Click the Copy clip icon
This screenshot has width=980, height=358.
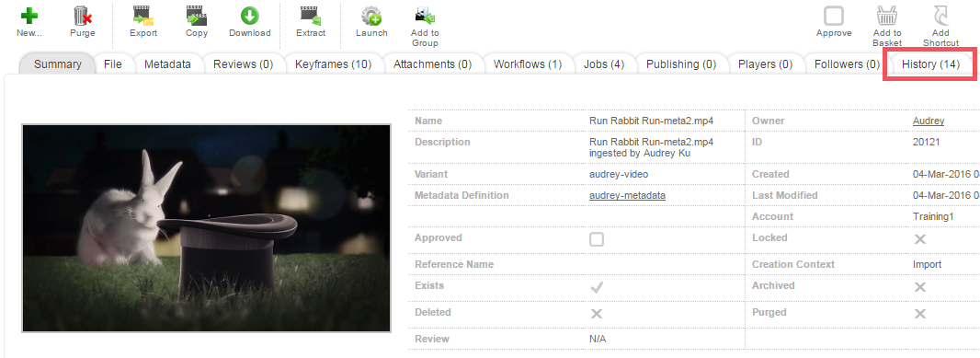(196, 15)
